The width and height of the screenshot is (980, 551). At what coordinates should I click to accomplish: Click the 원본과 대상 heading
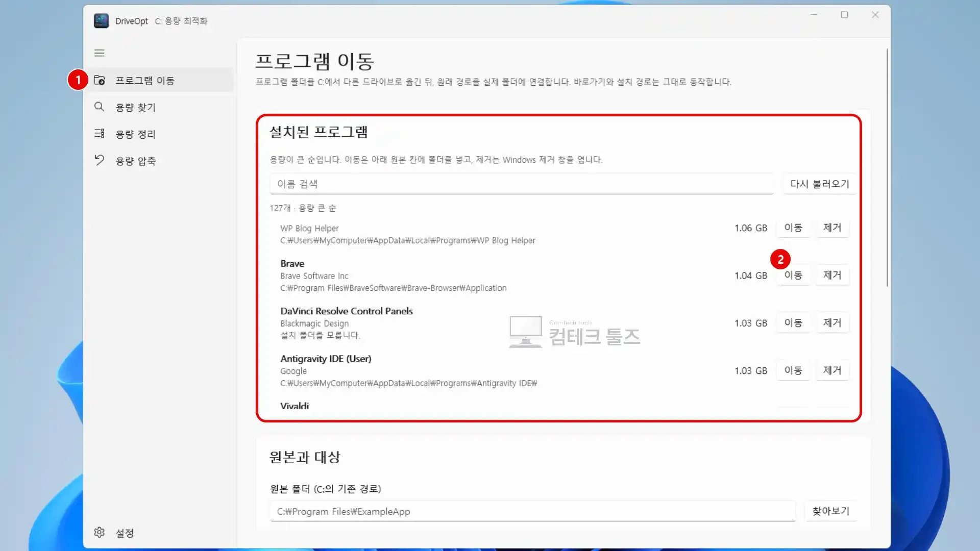tap(305, 457)
